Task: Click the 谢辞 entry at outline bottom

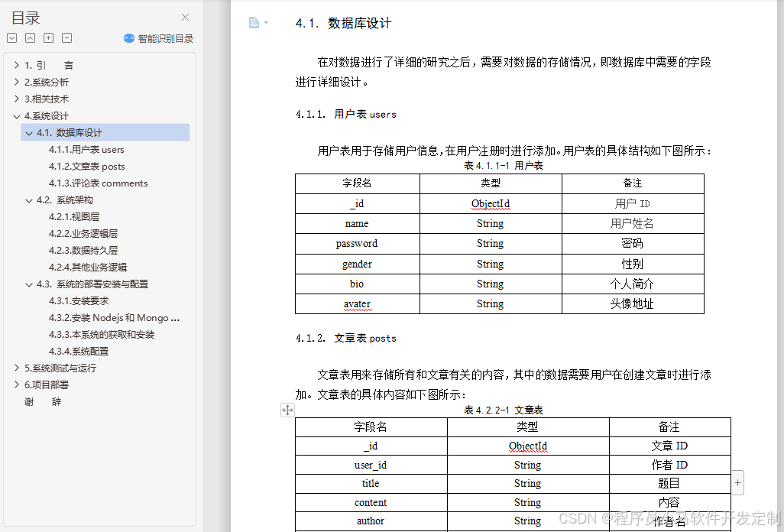Action: click(x=42, y=401)
